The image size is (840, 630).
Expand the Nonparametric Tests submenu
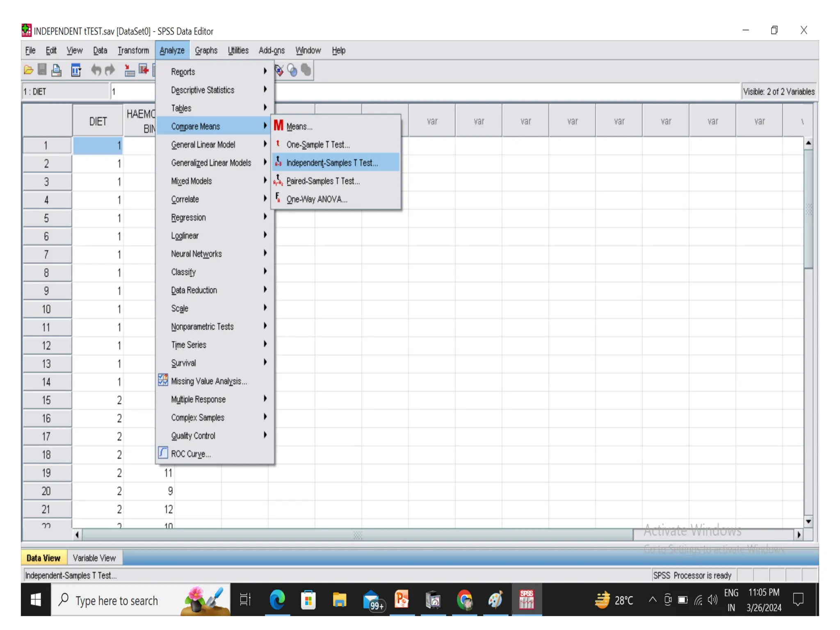[x=202, y=326]
